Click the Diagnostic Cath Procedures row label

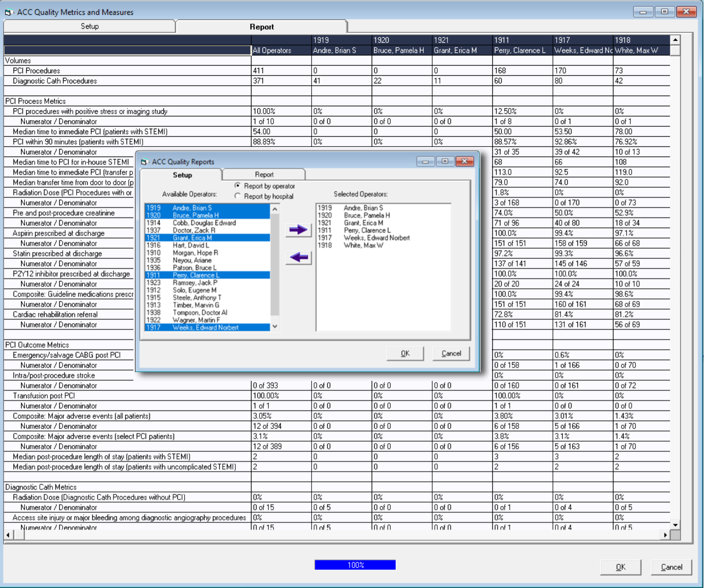[x=55, y=81]
